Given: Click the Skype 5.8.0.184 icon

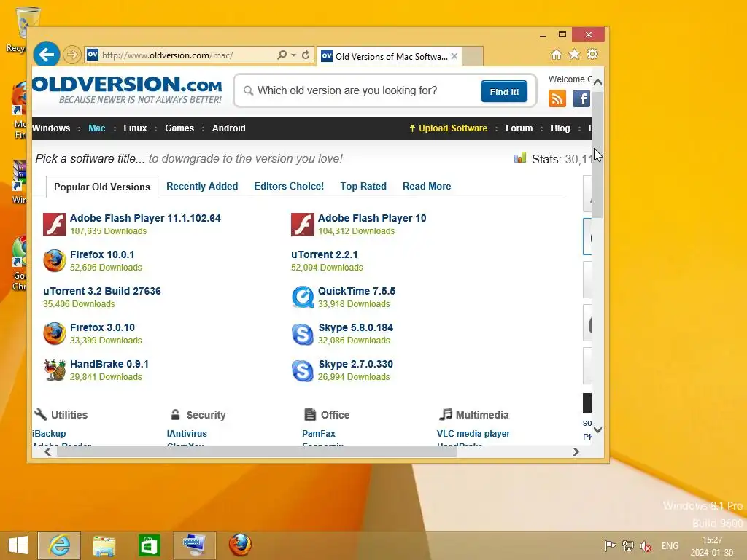Looking at the screenshot, I should click(x=303, y=334).
